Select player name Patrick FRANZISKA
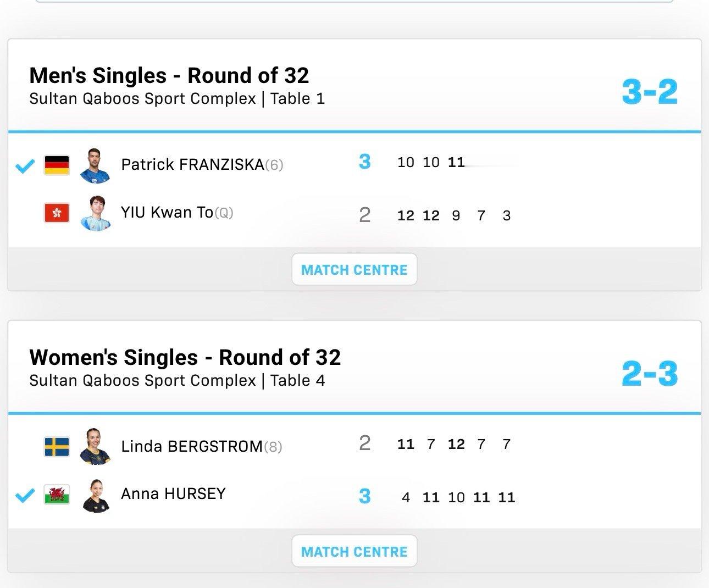Screen dimensions: 709x588 [x=192, y=164]
